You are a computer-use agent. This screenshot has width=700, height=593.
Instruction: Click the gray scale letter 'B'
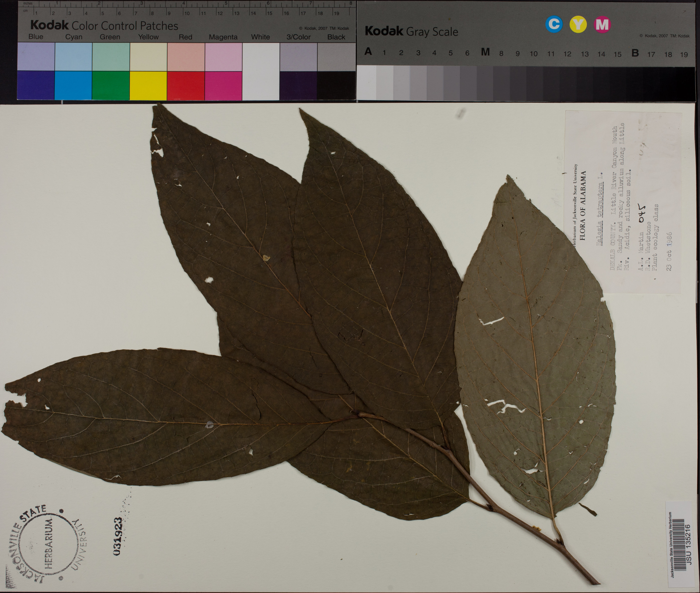635,53
